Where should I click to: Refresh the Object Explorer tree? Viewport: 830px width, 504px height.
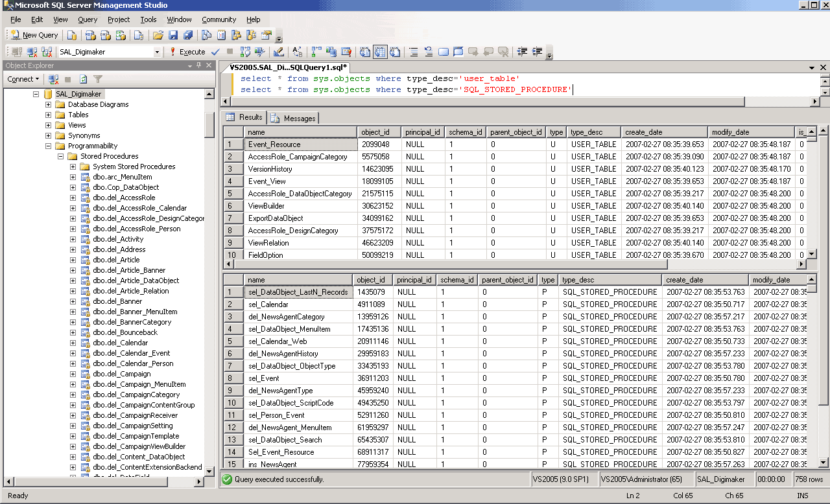(84, 79)
